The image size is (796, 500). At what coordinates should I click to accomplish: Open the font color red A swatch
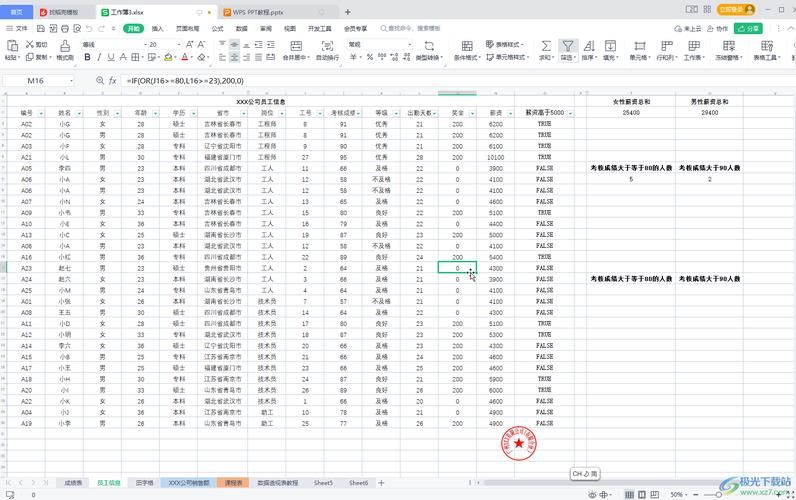(x=185, y=57)
